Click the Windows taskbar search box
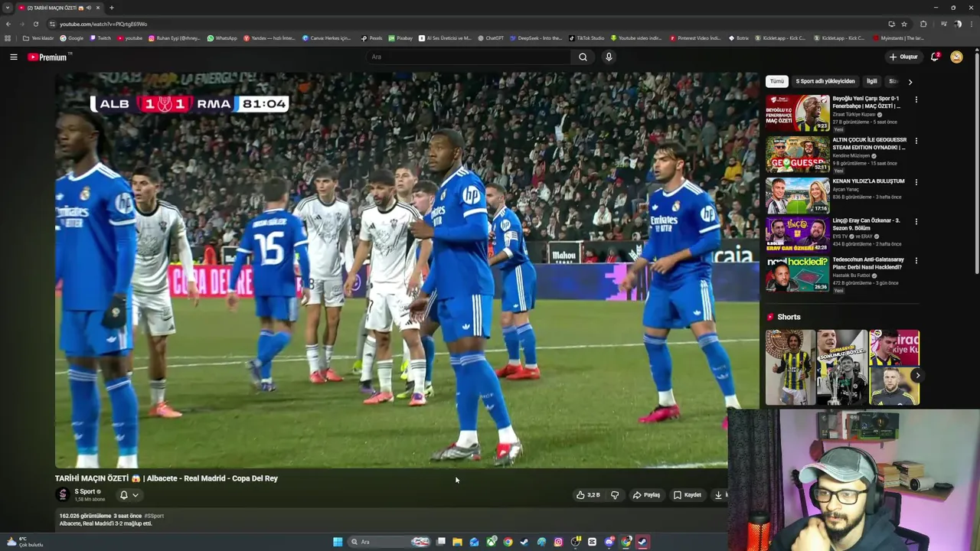This screenshot has width=980, height=551. (x=387, y=542)
